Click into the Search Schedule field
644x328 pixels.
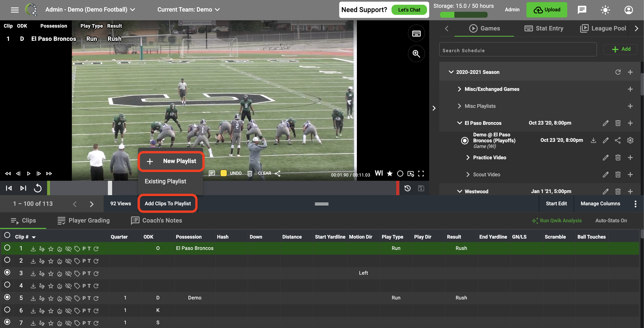[518, 50]
